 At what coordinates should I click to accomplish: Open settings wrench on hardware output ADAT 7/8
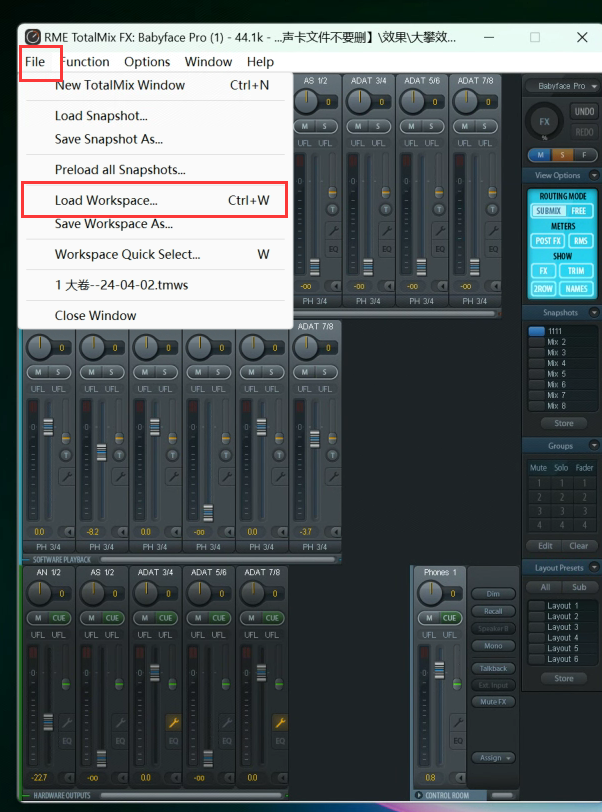tap(280, 722)
